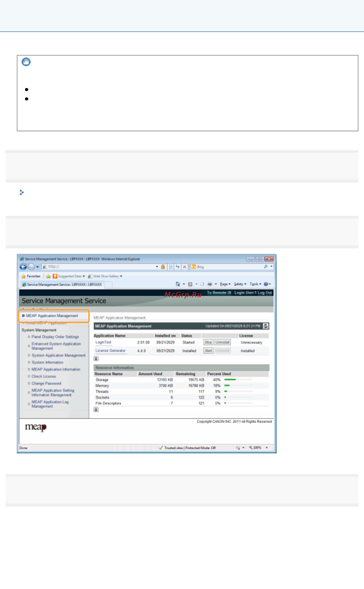Click Uninstall for LoginTool
The width and height of the screenshot is (364, 589).
click(222, 342)
